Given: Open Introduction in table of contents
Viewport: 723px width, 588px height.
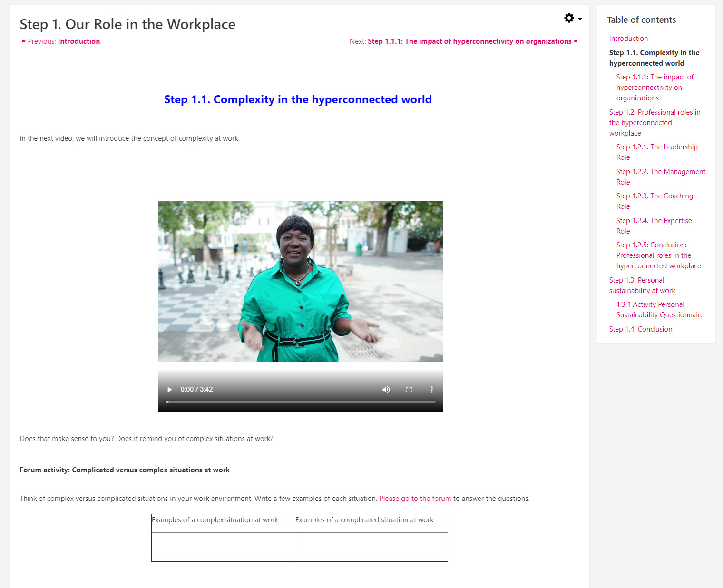Looking at the screenshot, I should 628,39.
